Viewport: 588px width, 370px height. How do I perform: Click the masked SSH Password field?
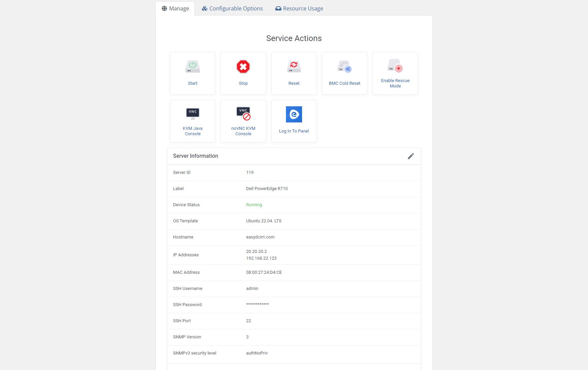(x=257, y=304)
